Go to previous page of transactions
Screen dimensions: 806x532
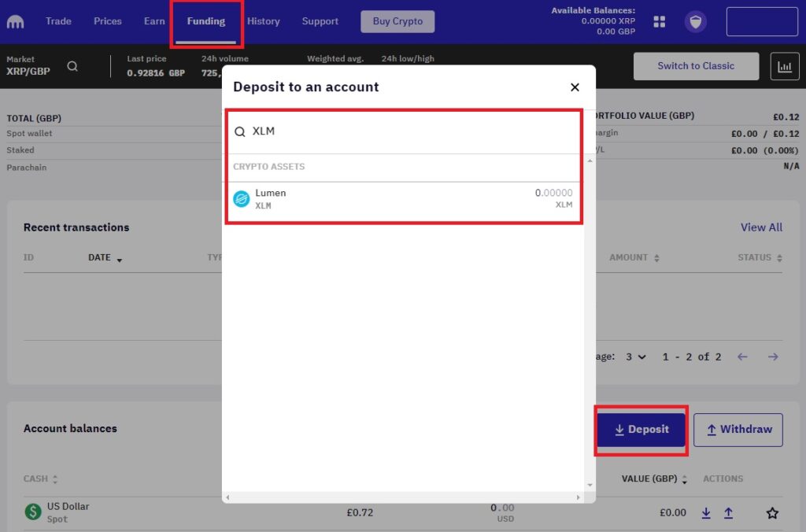pyautogui.click(x=742, y=357)
